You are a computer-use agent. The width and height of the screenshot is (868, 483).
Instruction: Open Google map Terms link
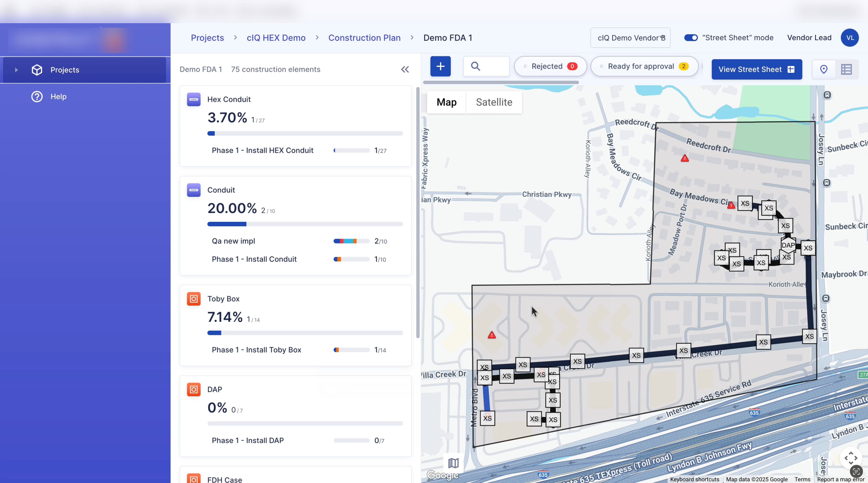(802, 479)
